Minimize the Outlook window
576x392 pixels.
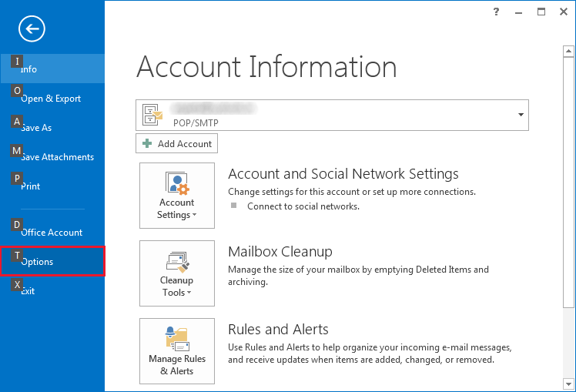point(519,12)
